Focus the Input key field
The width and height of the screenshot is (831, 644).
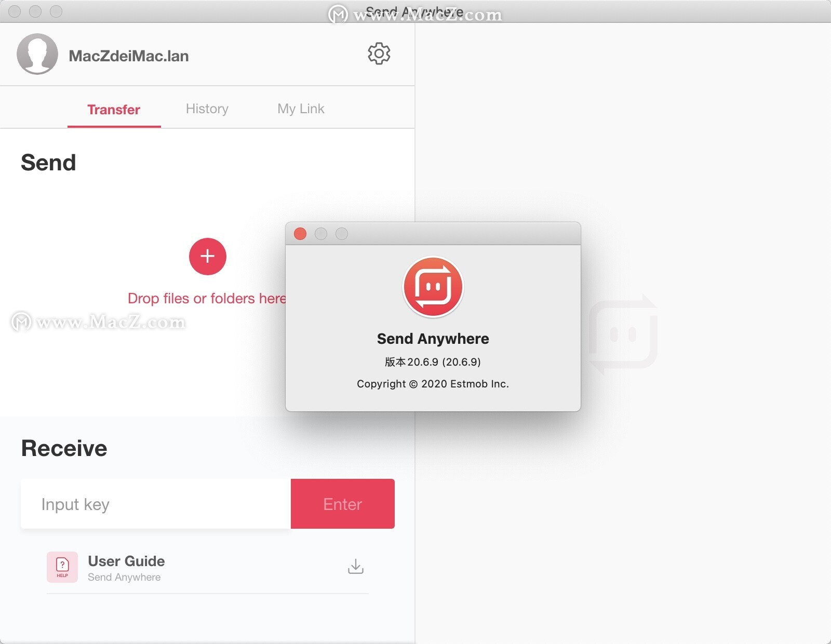[x=156, y=504]
